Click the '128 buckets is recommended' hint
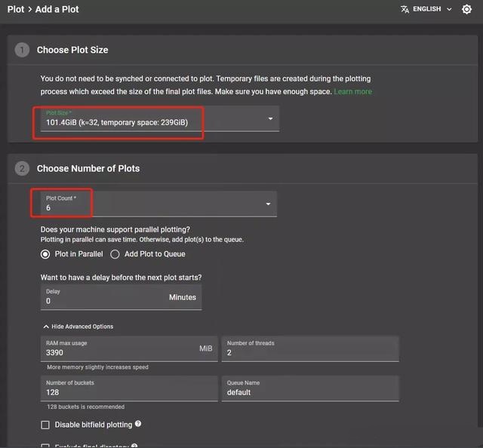 coord(85,407)
